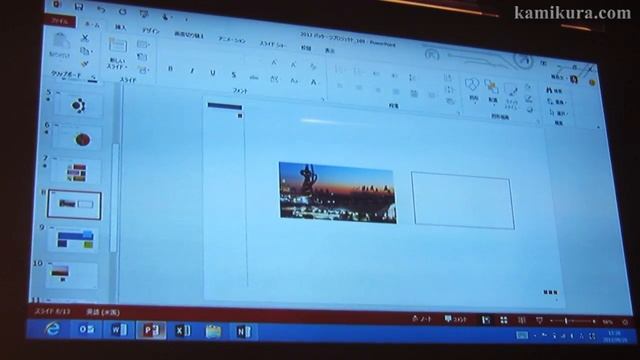Reset the slide layout
The image size is (640, 360).
[142, 57]
